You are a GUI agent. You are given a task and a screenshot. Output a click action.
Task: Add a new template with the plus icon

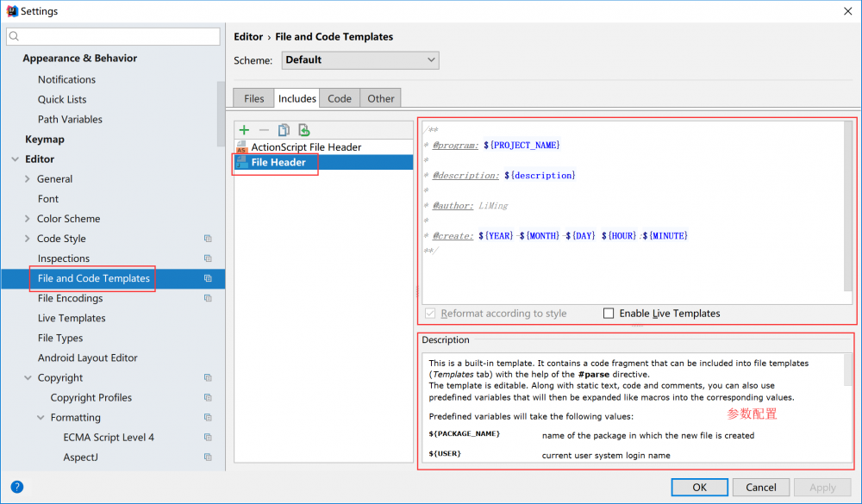point(244,130)
